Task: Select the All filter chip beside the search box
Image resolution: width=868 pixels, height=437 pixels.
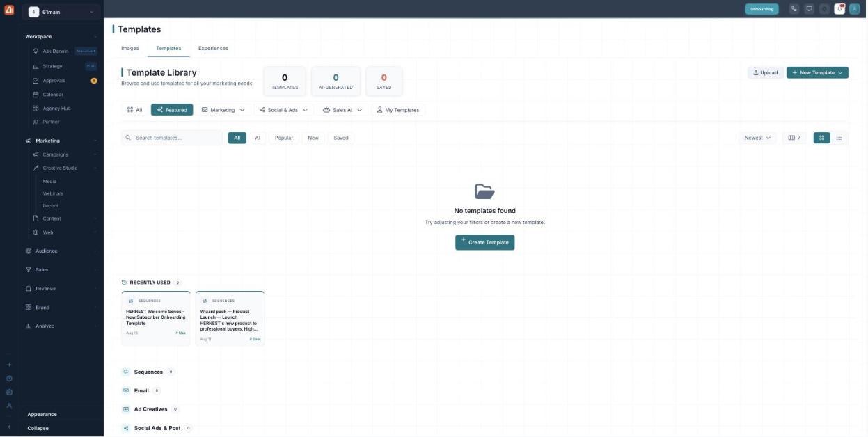Action: [237, 138]
